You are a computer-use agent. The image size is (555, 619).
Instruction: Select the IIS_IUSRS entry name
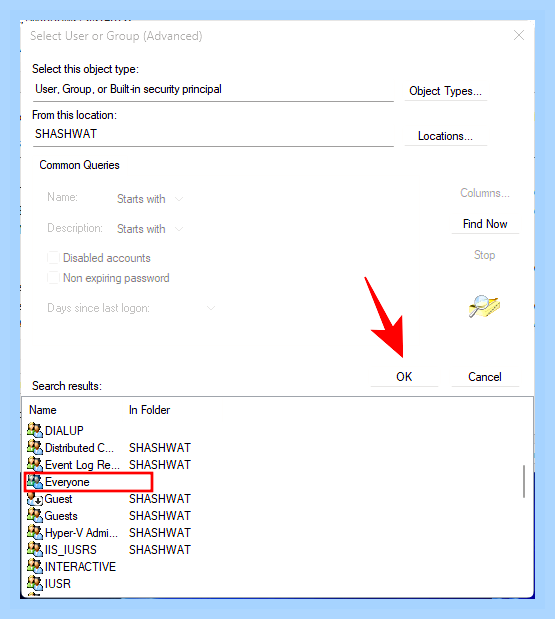pos(71,550)
